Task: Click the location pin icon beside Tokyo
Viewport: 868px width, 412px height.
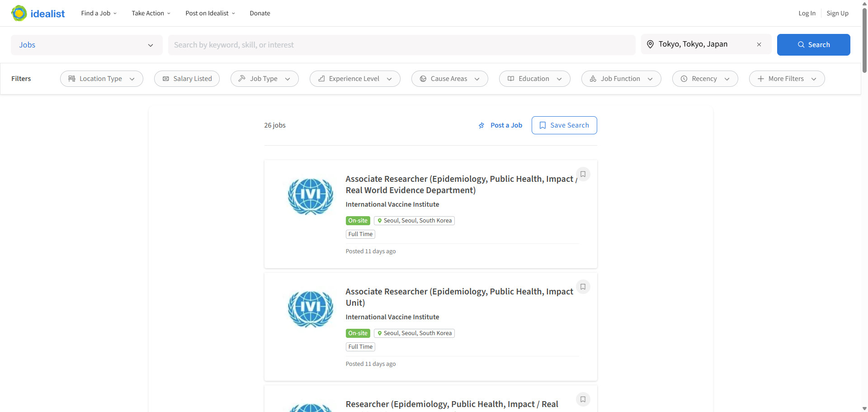Action: coord(650,44)
